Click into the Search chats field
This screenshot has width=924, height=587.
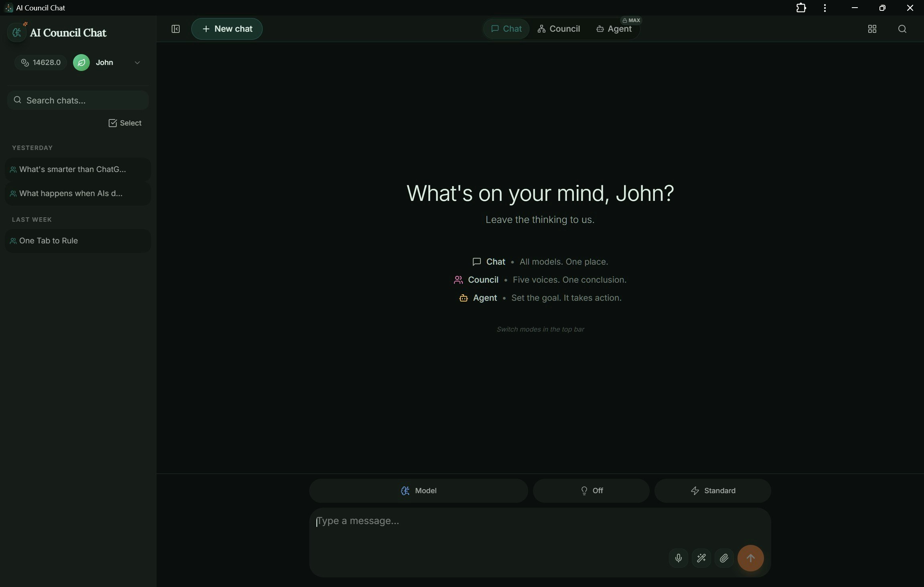point(78,100)
